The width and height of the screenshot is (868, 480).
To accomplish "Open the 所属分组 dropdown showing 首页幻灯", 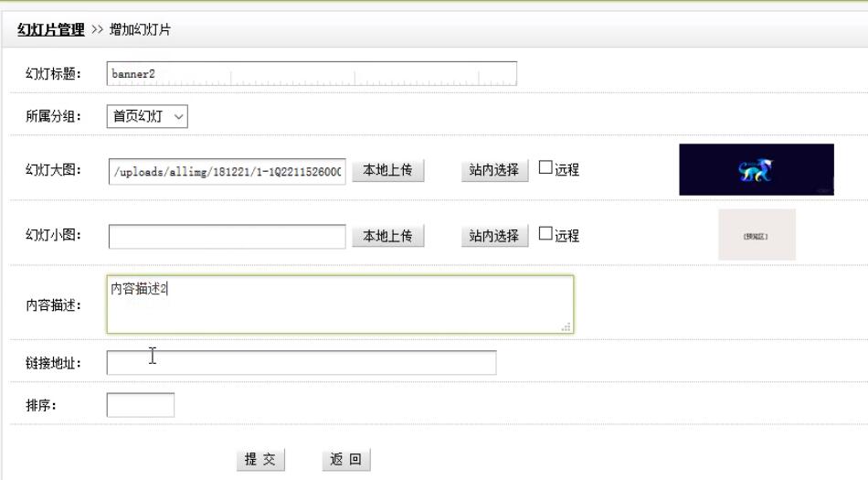I will tap(147, 116).
